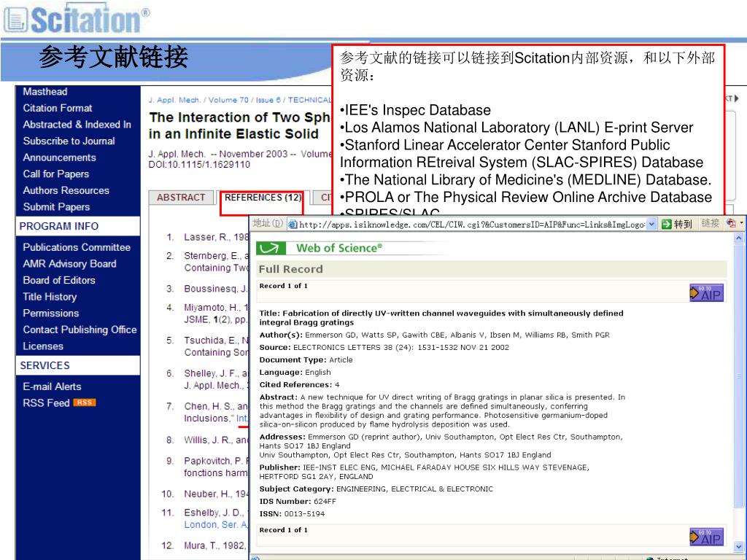
Task: Click the Web of Science logo
Action: (x=320, y=248)
